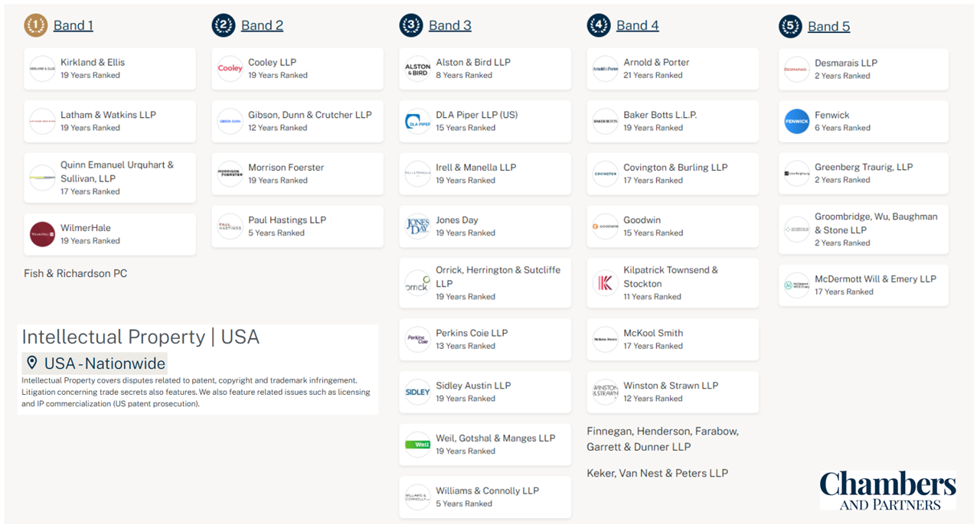Screen dimensions: 980x528
Task: Click the Band 1 gold badge icon
Action: [35, 25]
